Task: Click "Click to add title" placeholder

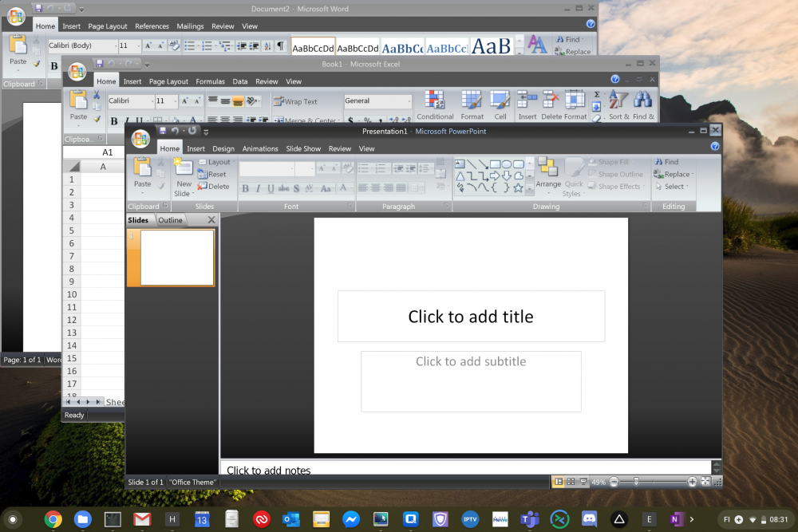Action: (471, 317)
